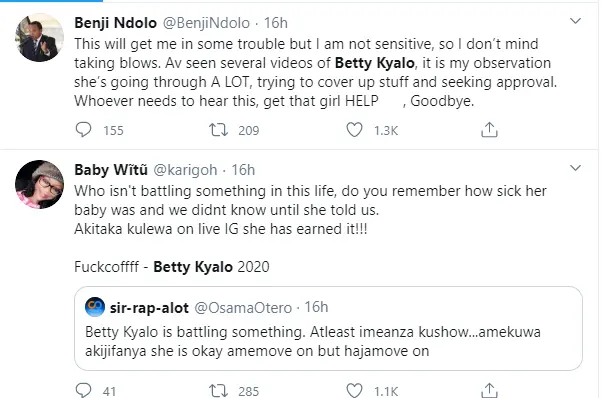Visit the @BenjiNdolo handle

206,23
